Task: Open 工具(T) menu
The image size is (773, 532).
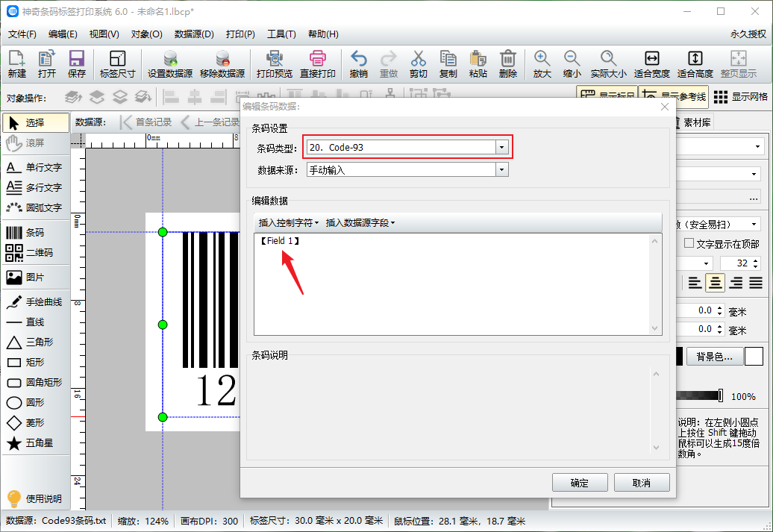Action: coord(281,34)
